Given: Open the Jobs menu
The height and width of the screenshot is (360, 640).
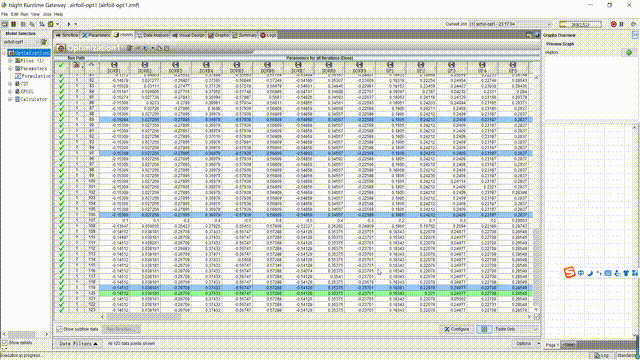Looking at the screenshot, I should pos(47,14).
